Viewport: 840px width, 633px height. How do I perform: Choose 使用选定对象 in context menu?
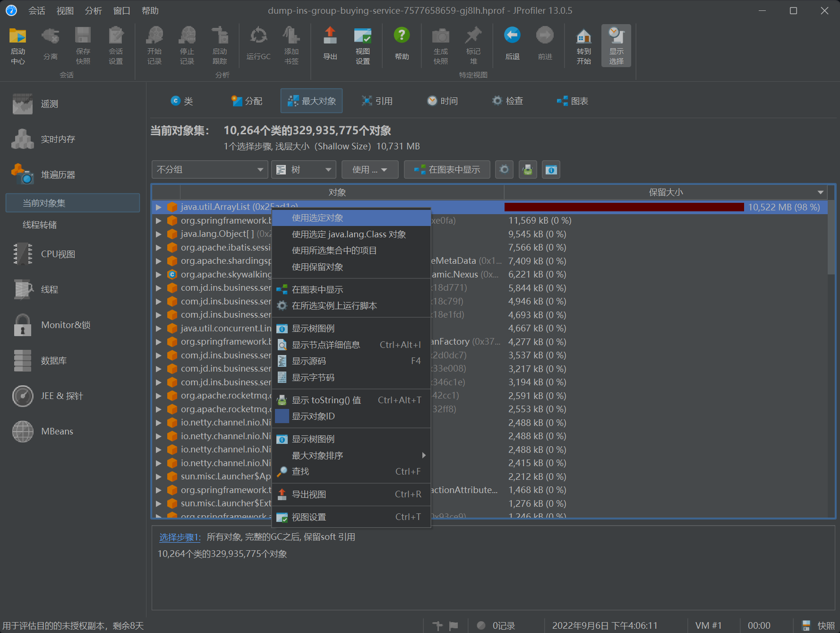(351, 218)
